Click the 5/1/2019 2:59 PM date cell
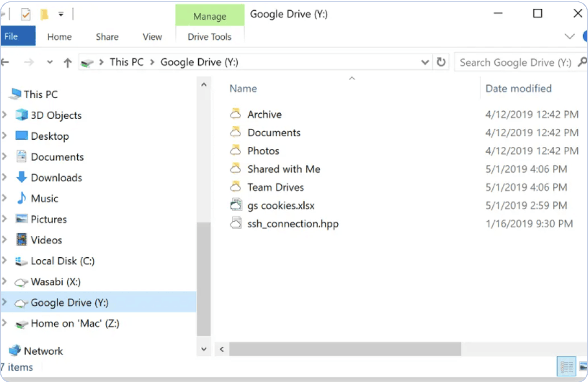 coord(526,206)
